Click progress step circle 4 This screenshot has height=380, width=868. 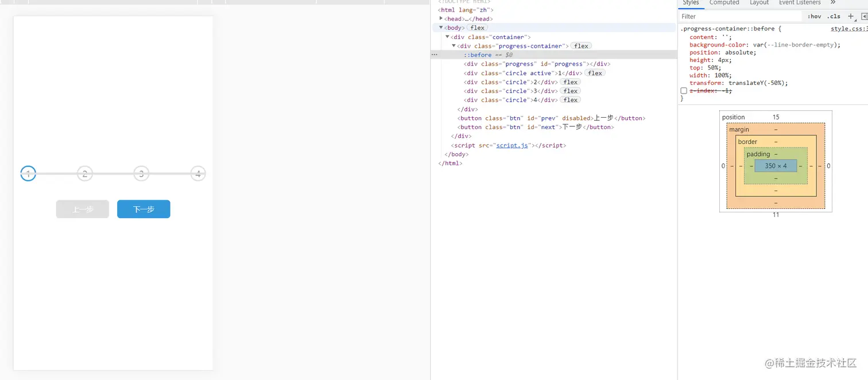(x=198, y=173)
